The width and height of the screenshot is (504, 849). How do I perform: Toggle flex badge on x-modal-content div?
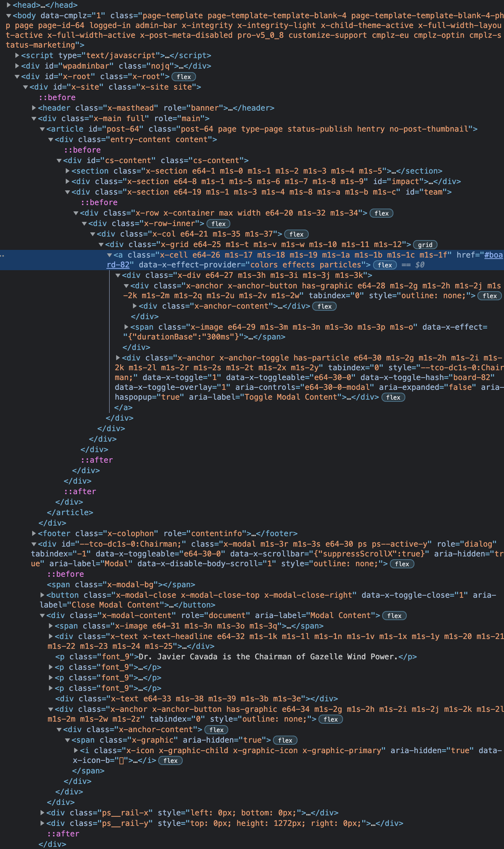394,616
